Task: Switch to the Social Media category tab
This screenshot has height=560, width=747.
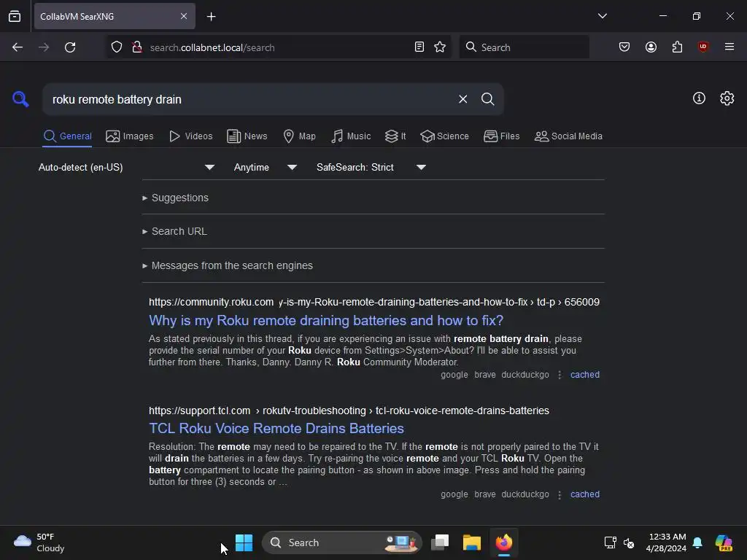Action: [568, 136]
